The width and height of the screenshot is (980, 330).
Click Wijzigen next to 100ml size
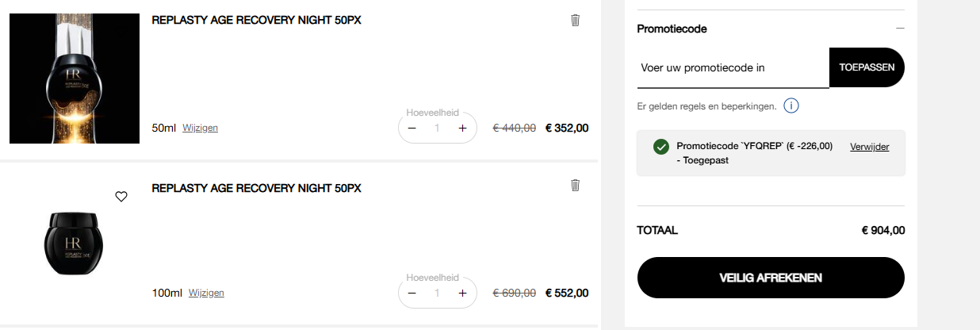coord(206,293)
